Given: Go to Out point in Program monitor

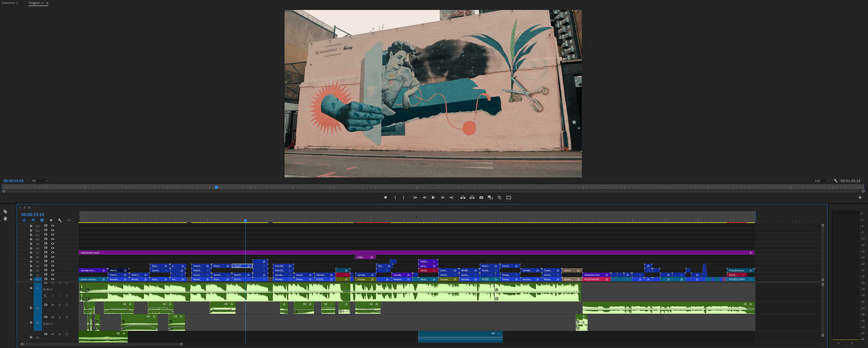Looking at the screenshot, I should click(451, 197).
